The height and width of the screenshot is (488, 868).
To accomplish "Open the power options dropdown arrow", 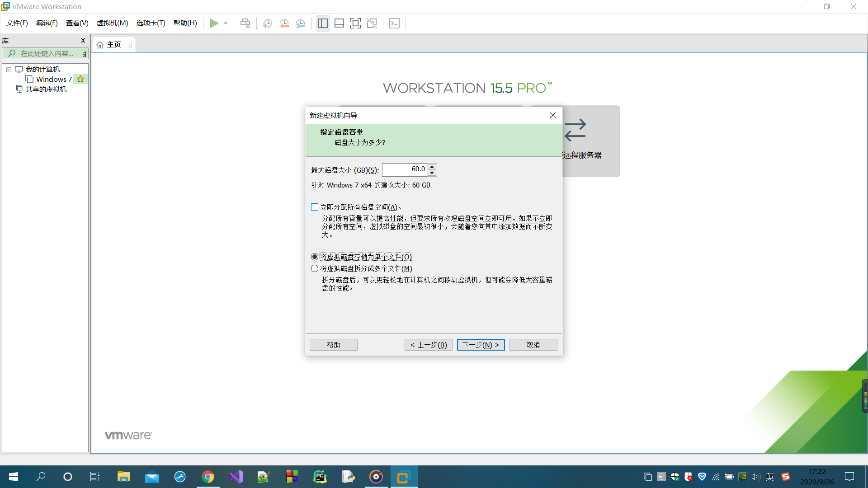I will (x=226, y=23).
